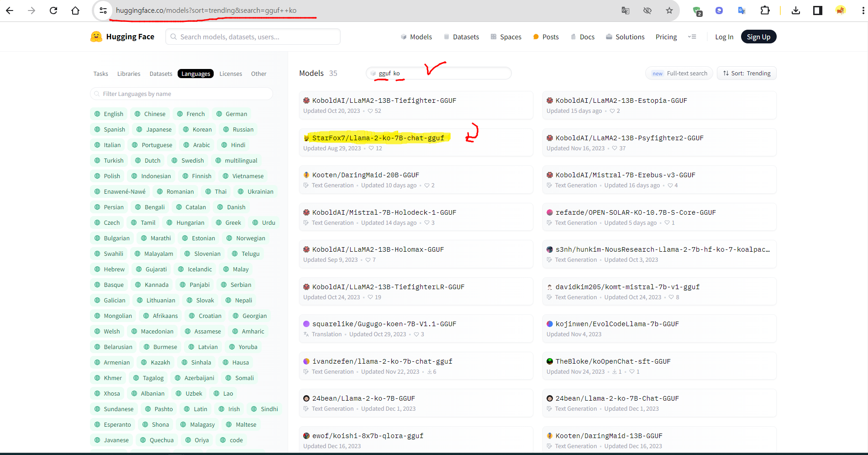Toggle the Chinese language filter
The height and width of the screenshot is (455, 868).
click(150, 114)
